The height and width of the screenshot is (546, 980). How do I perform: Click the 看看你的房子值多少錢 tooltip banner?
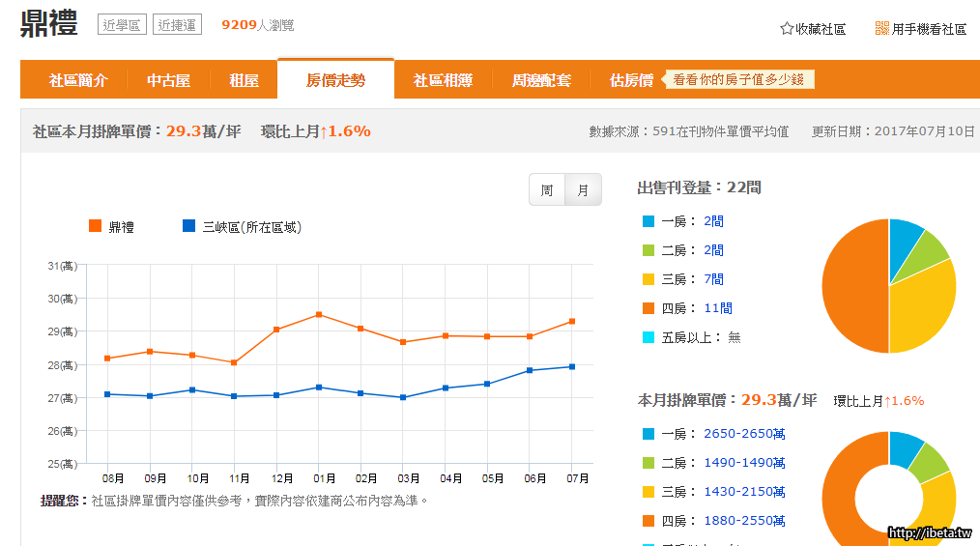738,80
